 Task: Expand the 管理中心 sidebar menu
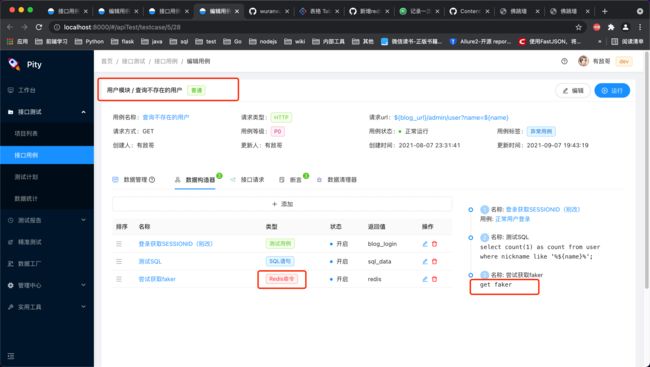pyautogui.click(x=83, y=285)
